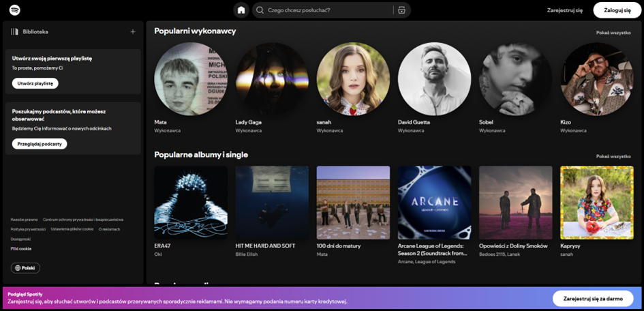The height and width of the screenshot is (311, 644).
Task: Click the 'Opowieści z Doliny Smoków' title
Action: [x=513, y=246]
